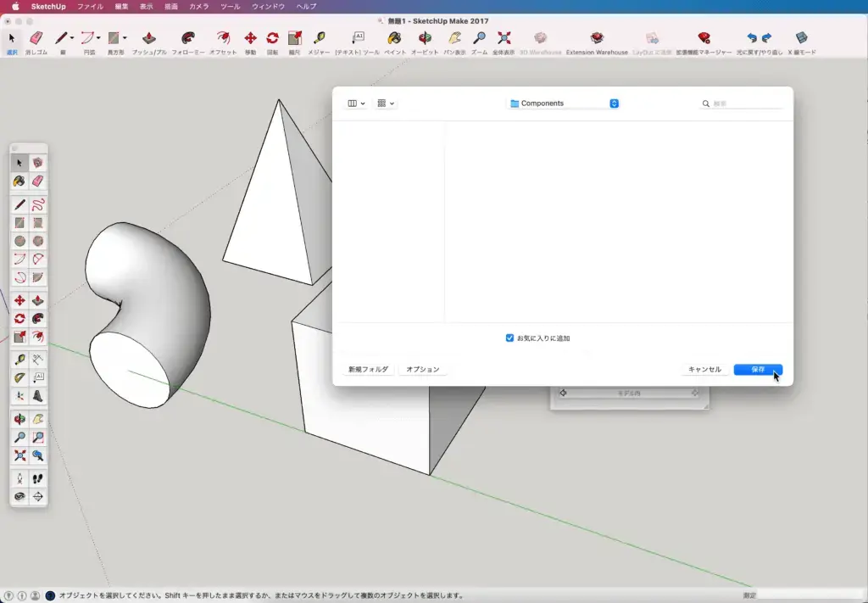
Task: Pick the Protractor tool in the floating palette
Action: [19, 377]
